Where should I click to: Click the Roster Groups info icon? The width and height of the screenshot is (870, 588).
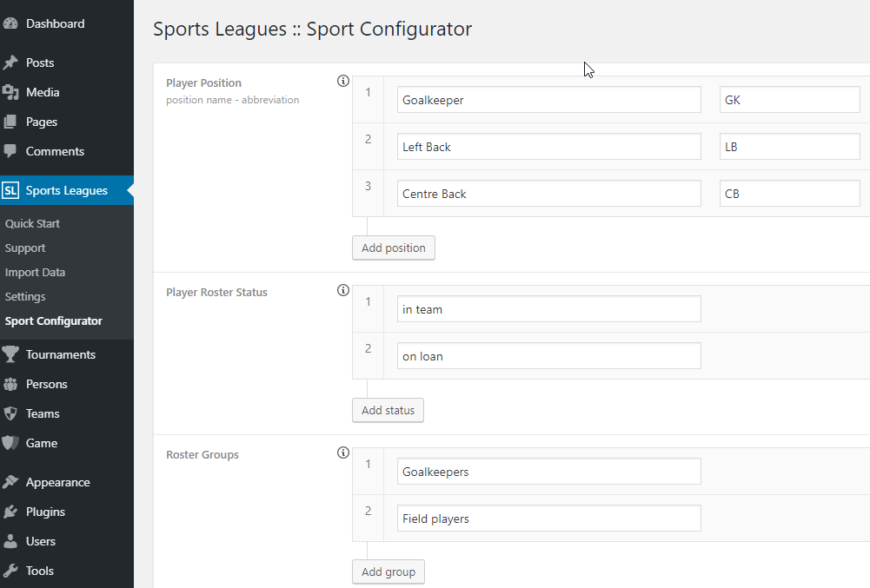[342, 453]
